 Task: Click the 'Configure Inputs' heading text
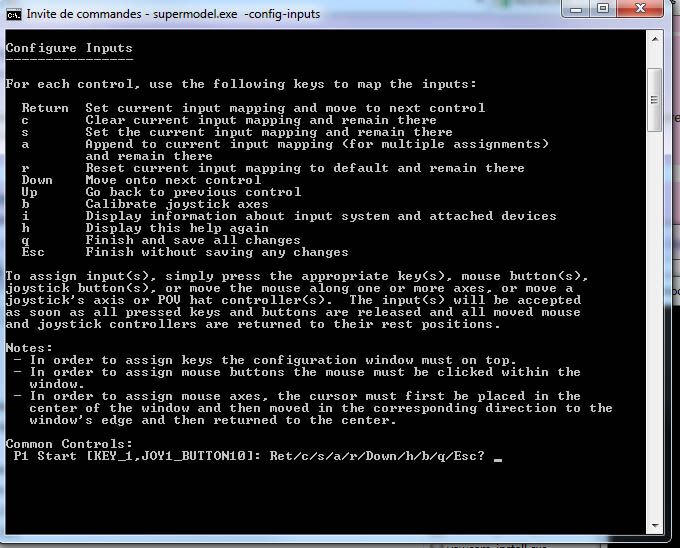tap(69, 48)
